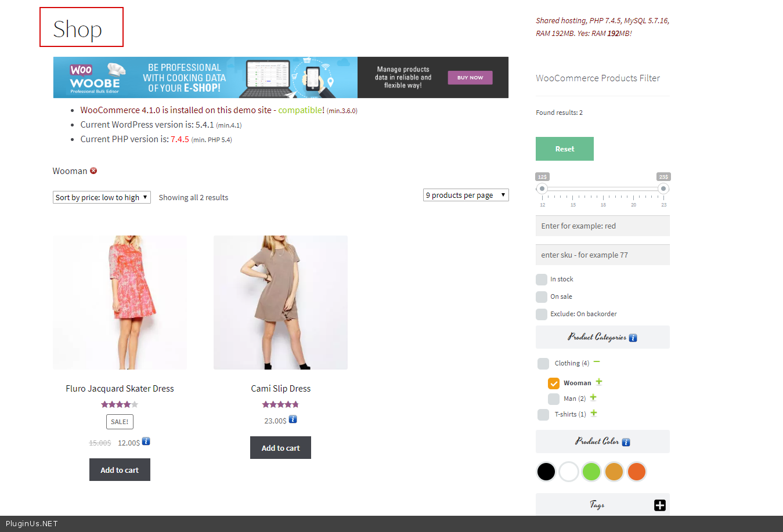
Task: Open Fluro Jacquard Skater Dress product link
Action: [120, 389]
